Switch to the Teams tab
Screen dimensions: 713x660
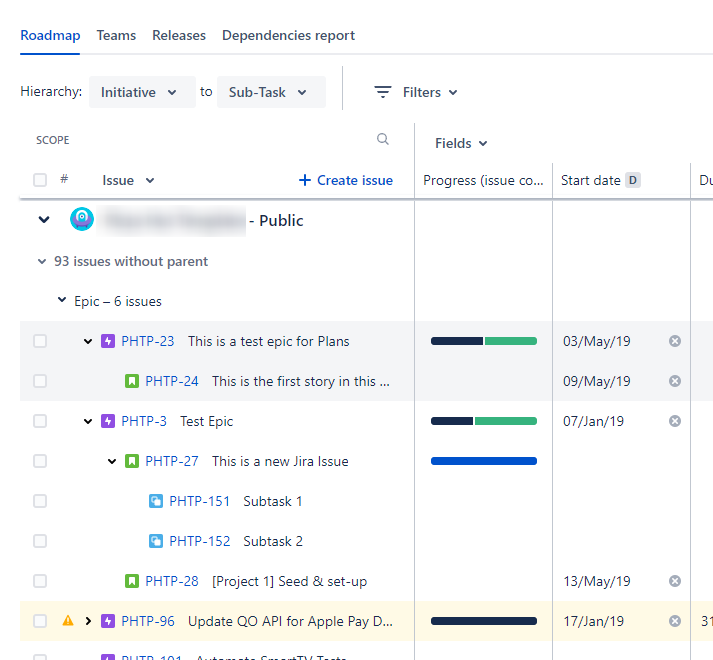click(116, 35)
